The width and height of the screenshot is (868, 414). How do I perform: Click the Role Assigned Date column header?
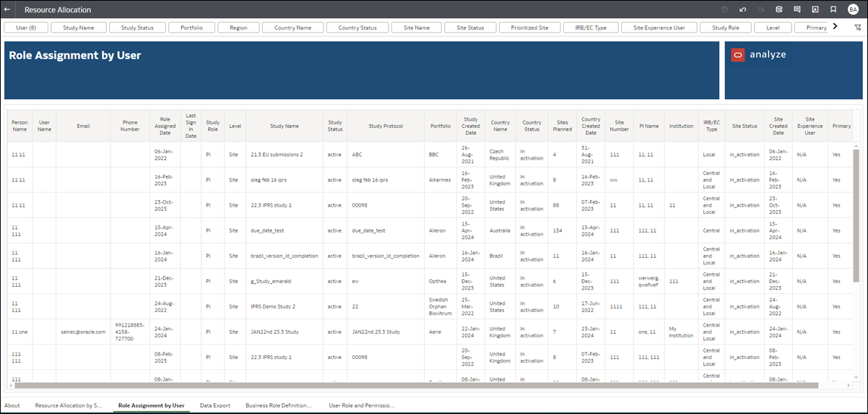pyautogui.click(x=165, y=126)
